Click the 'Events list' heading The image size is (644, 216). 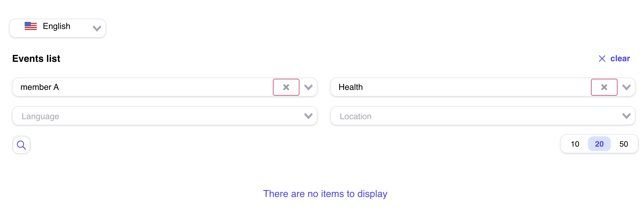(x=36, y=59)
